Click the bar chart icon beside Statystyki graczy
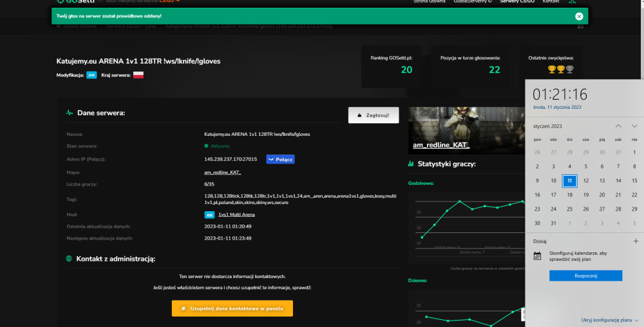This screenshot has width=644, height=327. [411, 163]
